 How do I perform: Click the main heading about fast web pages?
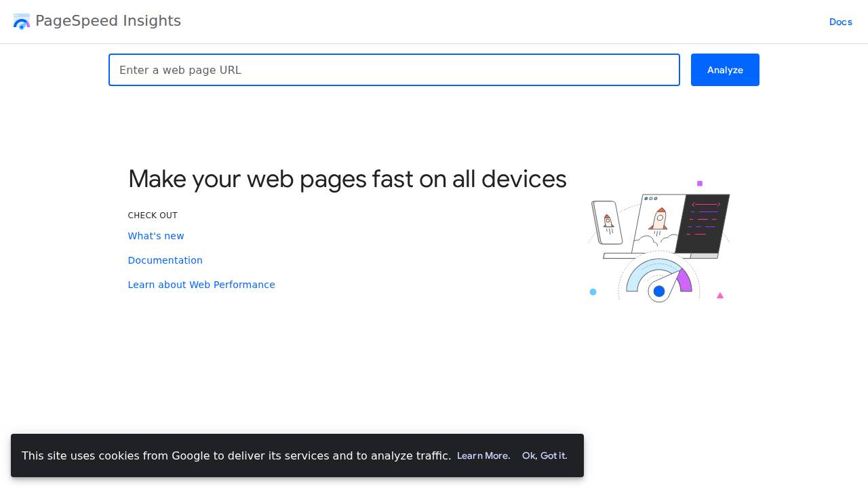coord(347,179)
